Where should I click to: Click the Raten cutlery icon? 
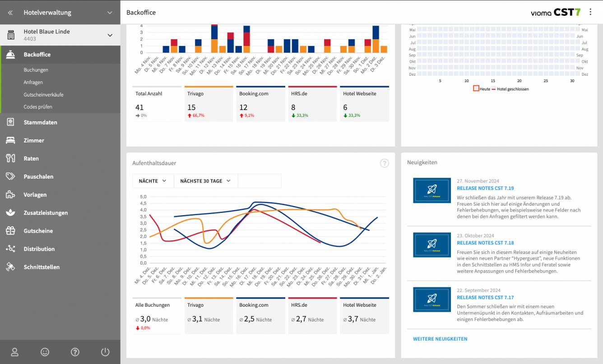pos(10,158)
